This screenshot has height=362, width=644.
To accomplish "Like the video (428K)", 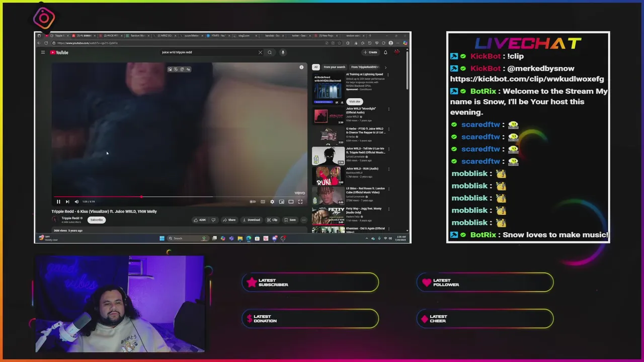I will click(200, 220).
